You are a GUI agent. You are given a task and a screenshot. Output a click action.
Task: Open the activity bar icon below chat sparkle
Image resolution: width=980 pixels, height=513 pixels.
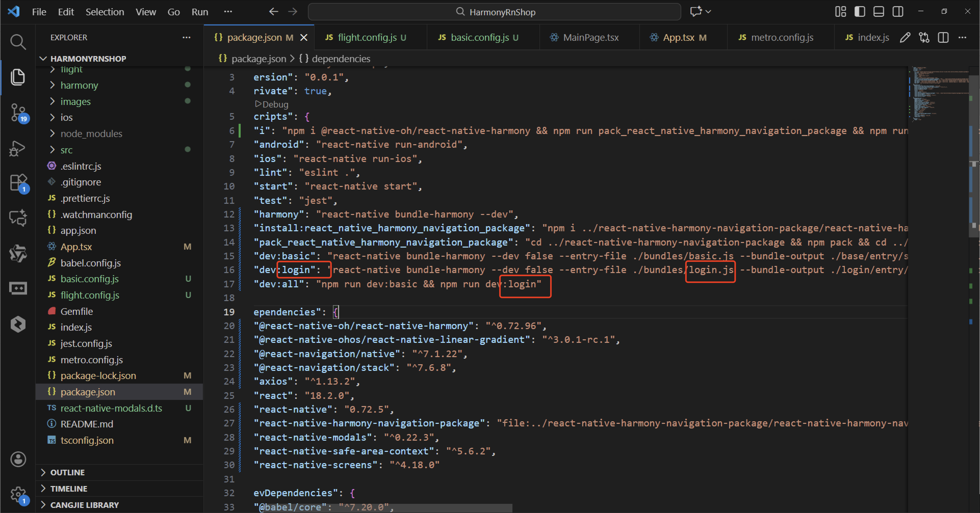(18, 253)
